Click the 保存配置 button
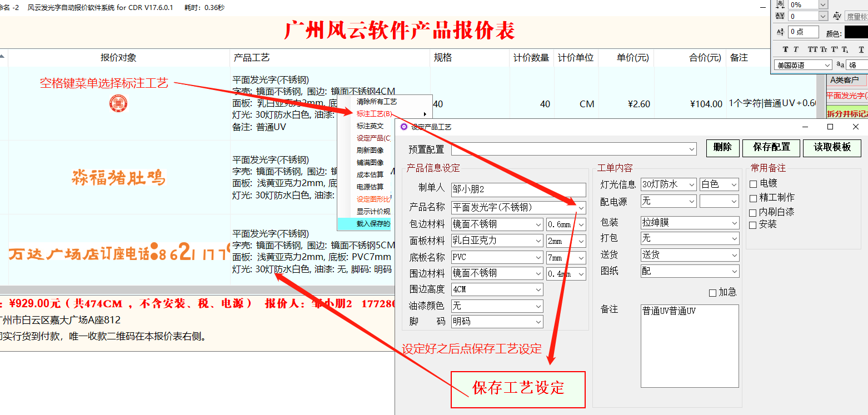 pyautogui.click(x=771, y=148)
